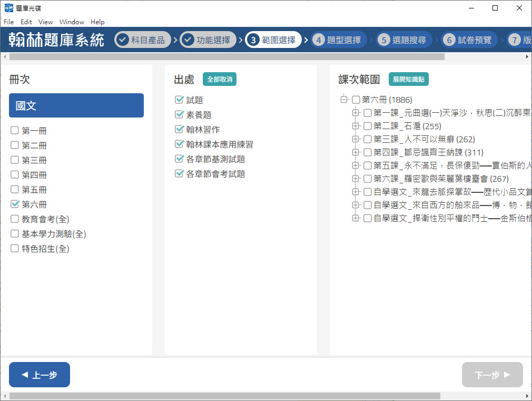The width and height of the screenshot is (532, 401).
Task: Uncheck the 翰林習作 checkbox
Action: [x=179, y=130]
